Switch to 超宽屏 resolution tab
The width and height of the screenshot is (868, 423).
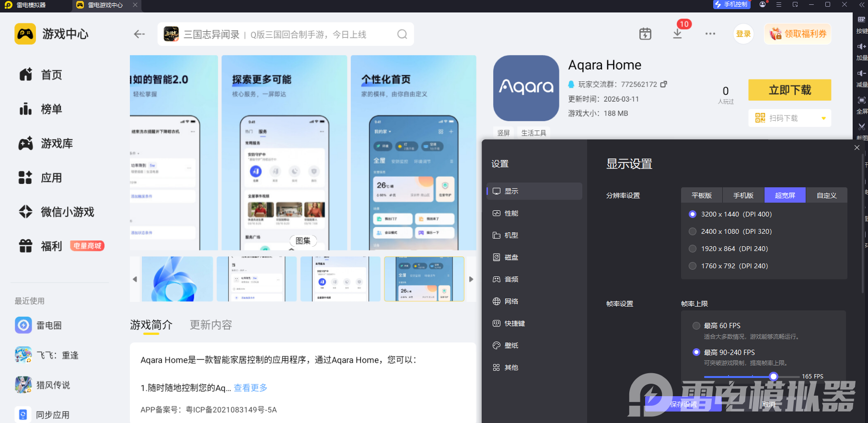pos(785,195)
